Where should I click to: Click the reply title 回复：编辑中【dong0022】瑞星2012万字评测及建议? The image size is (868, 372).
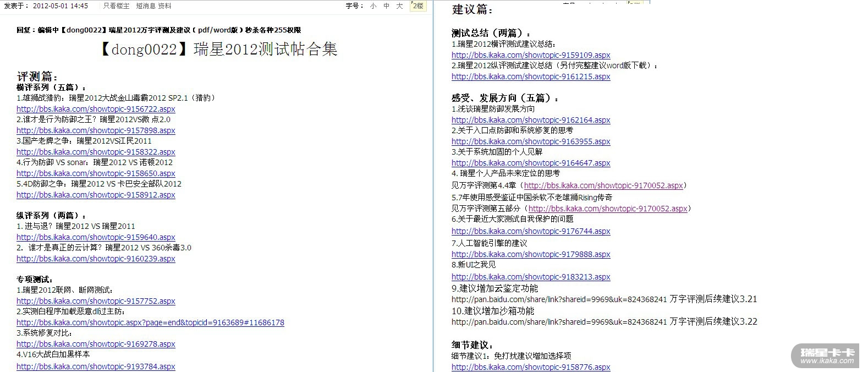[x=159, y=30]
